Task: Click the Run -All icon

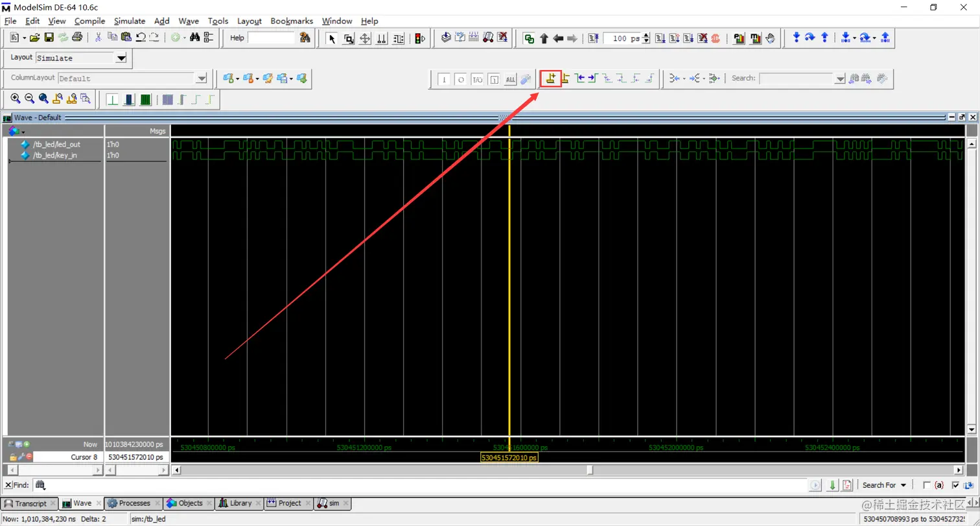Action: point(688,38)
